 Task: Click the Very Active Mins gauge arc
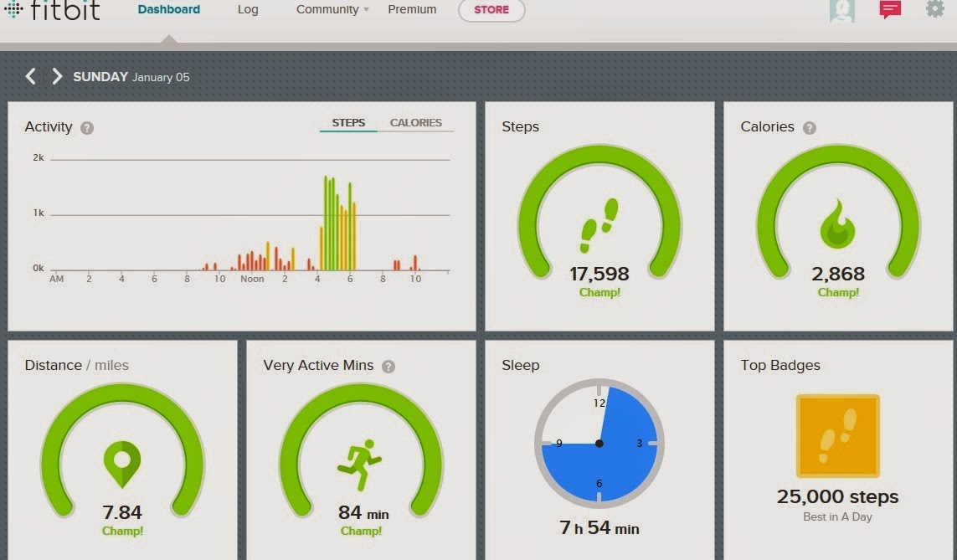click(361, 391)
